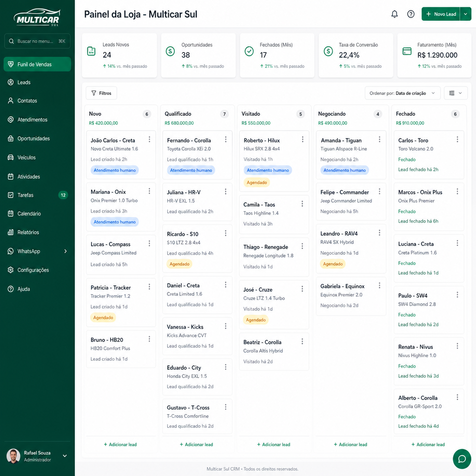Open three-dot menu on Beatriz - Corolla card
The height and width of the screenshot is (476, 476).
coord(302,342)
